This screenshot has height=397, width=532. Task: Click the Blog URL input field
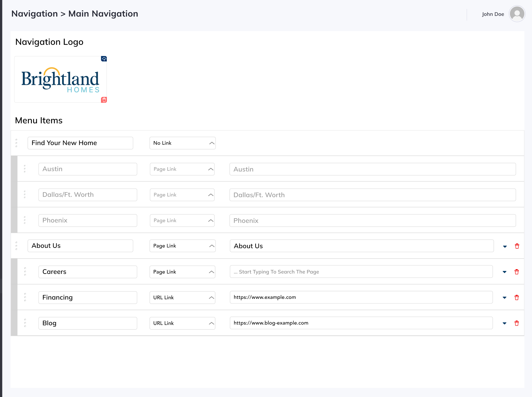tap(361, 323)
